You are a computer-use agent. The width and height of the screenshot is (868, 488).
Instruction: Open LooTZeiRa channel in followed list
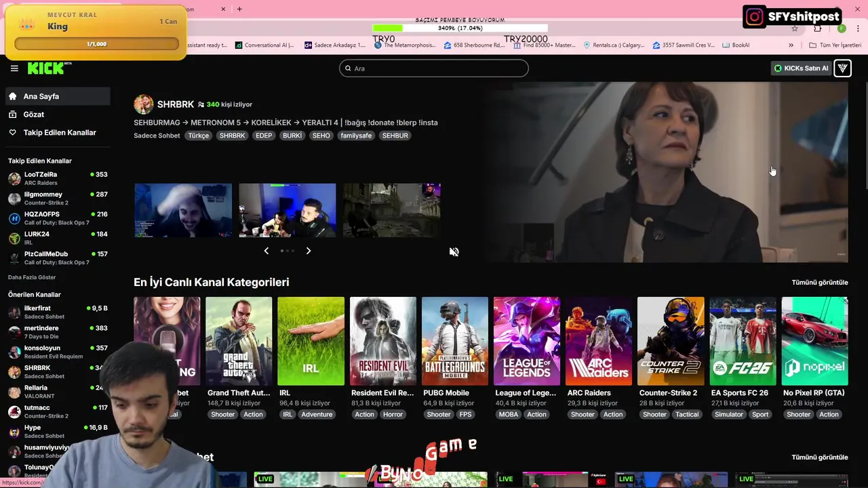coord(58,178)
